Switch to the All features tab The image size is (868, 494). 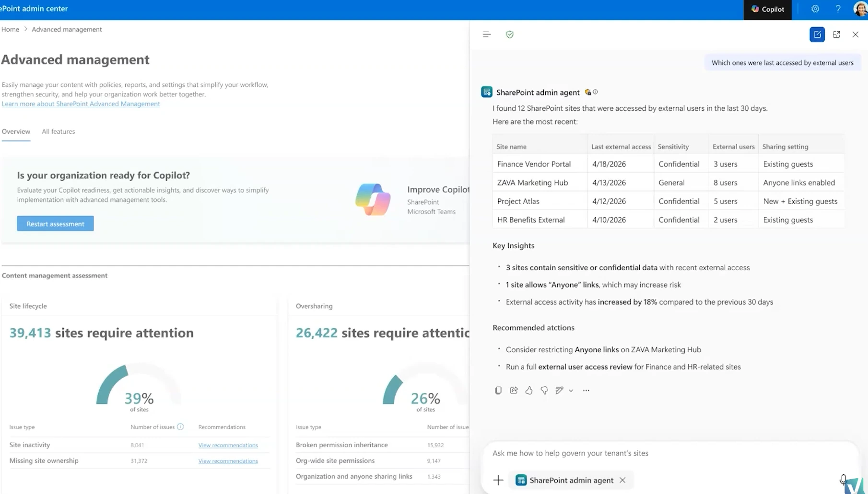(58, 131)
